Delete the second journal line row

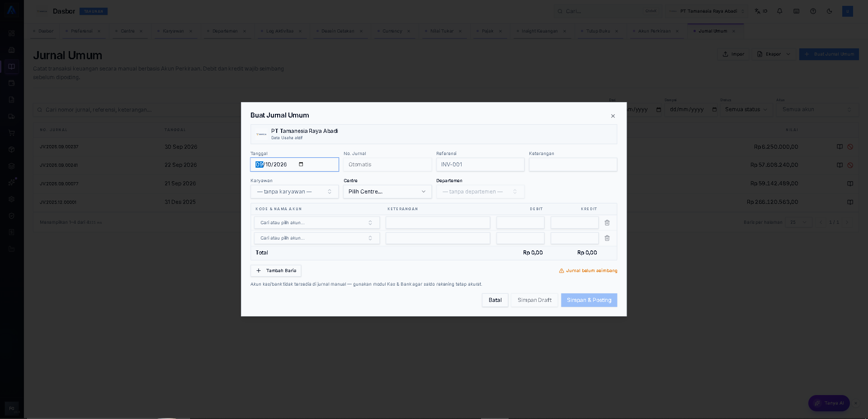pyautogui.click(x=607, y=238)
